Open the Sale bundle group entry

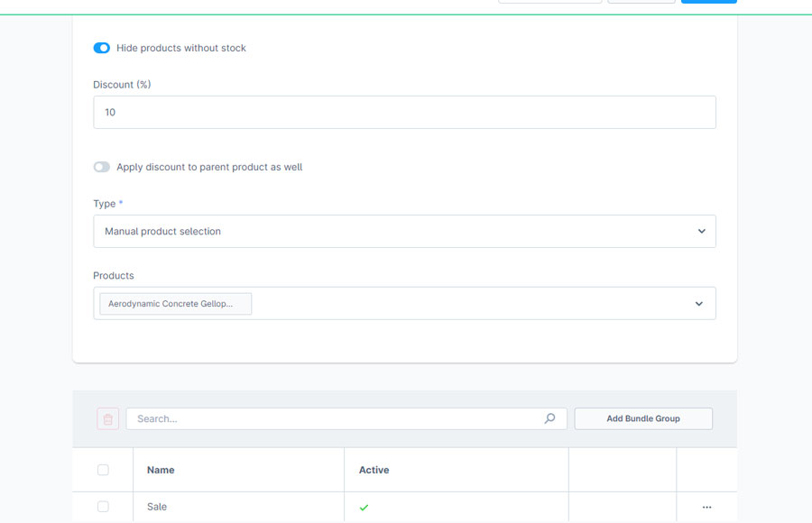[x=156, y=507]
